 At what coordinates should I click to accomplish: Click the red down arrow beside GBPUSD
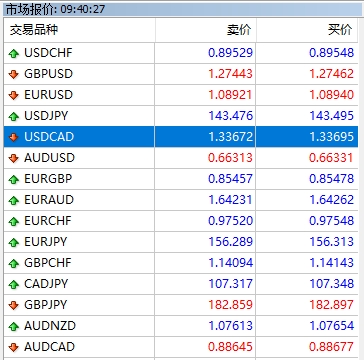[x=14, y=74]
